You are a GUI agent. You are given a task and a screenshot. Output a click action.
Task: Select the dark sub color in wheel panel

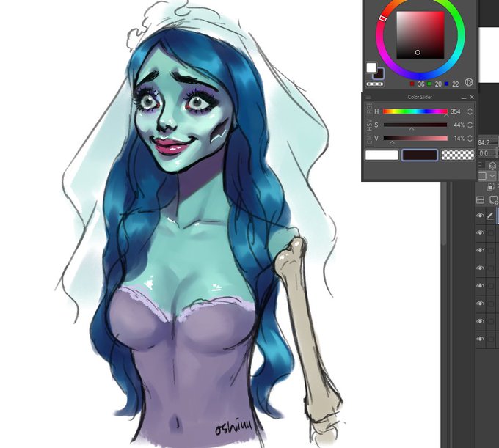pos(380,74)
